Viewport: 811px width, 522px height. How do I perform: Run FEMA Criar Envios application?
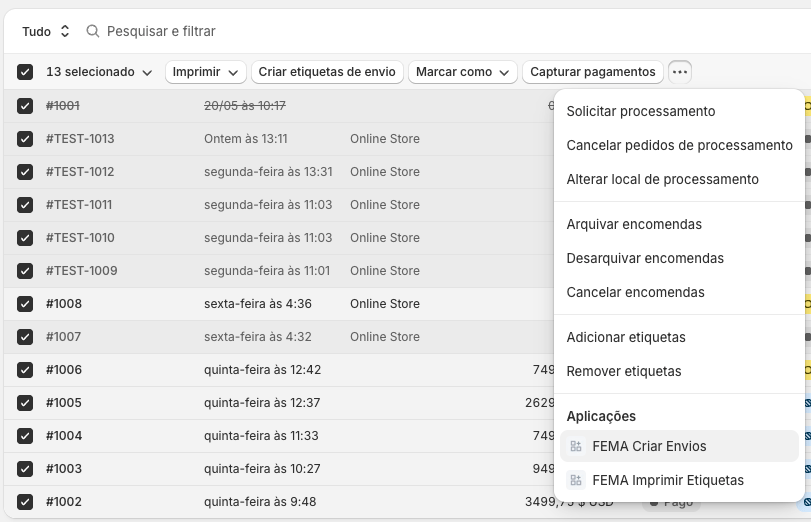[x=679, y=446]
